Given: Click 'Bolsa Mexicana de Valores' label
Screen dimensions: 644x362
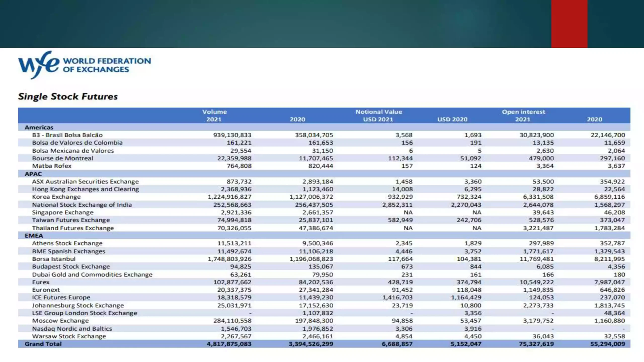Looking at the screenshot, I should click(x=73, y=151).
